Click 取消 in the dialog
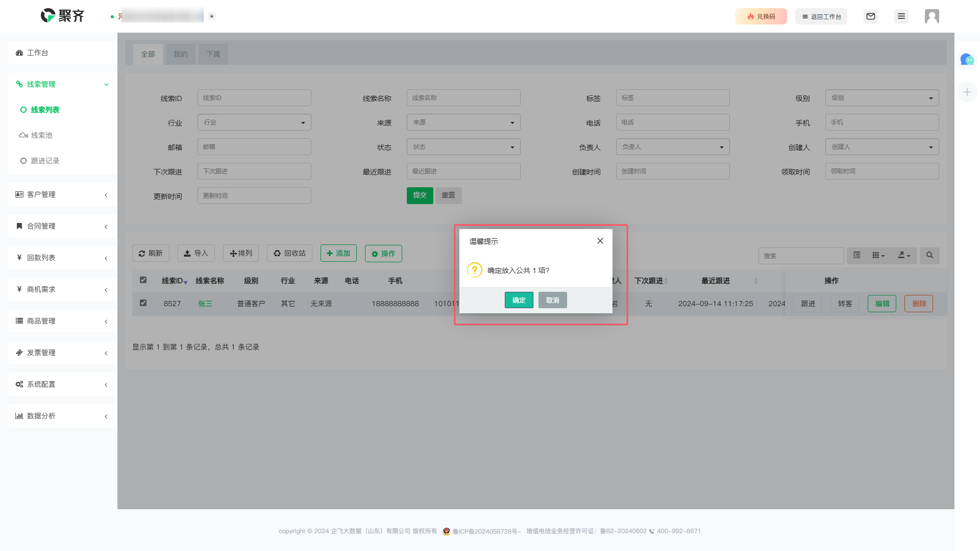 (553, 300)
